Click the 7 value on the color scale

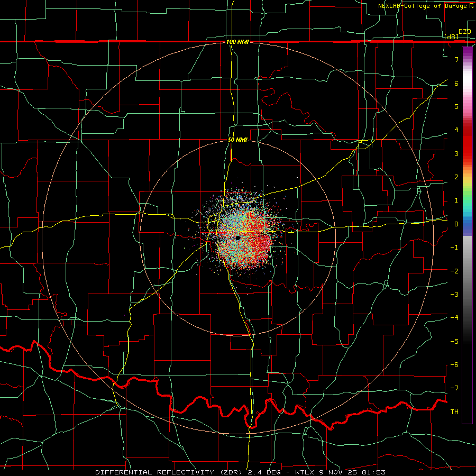[456, 59]
